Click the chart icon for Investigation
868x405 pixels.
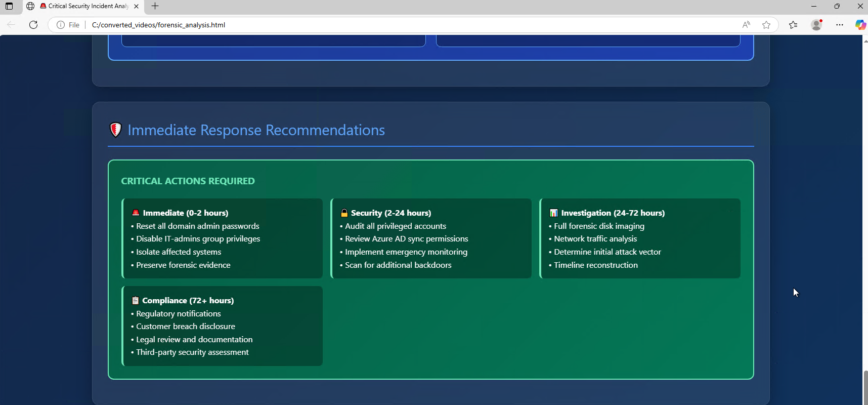(554, 213)
